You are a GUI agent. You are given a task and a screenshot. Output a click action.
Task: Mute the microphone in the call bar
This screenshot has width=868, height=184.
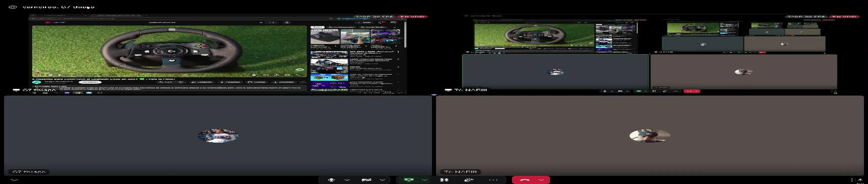tap(332, 180)
